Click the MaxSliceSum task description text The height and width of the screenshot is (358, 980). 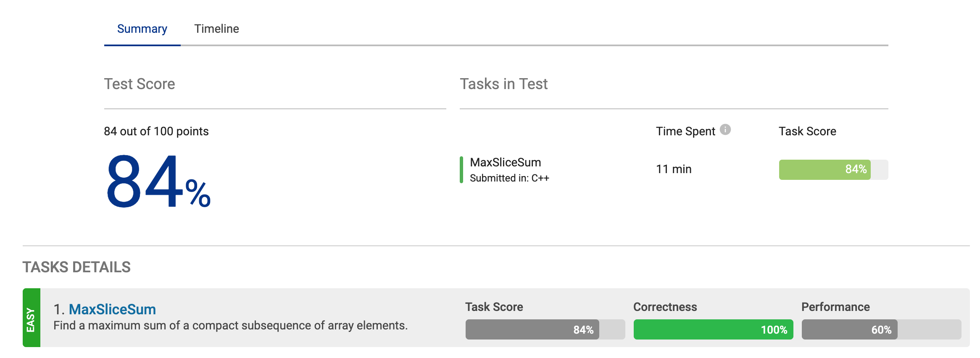(x=230, y=324)
